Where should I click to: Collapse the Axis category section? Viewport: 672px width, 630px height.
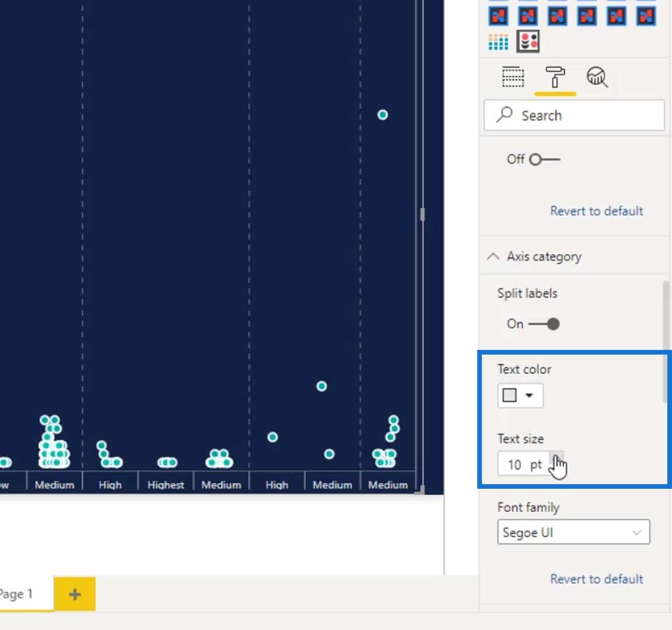(x=494, y=257)
